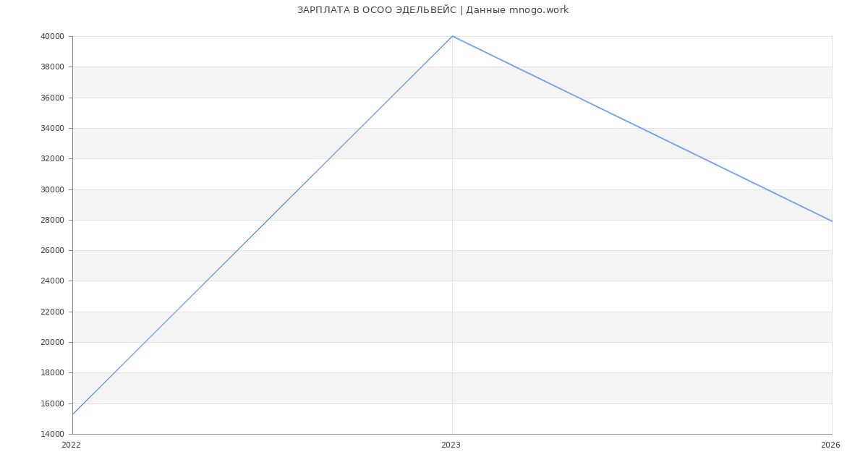Click the y-axis label 40000

coord(54,36)
